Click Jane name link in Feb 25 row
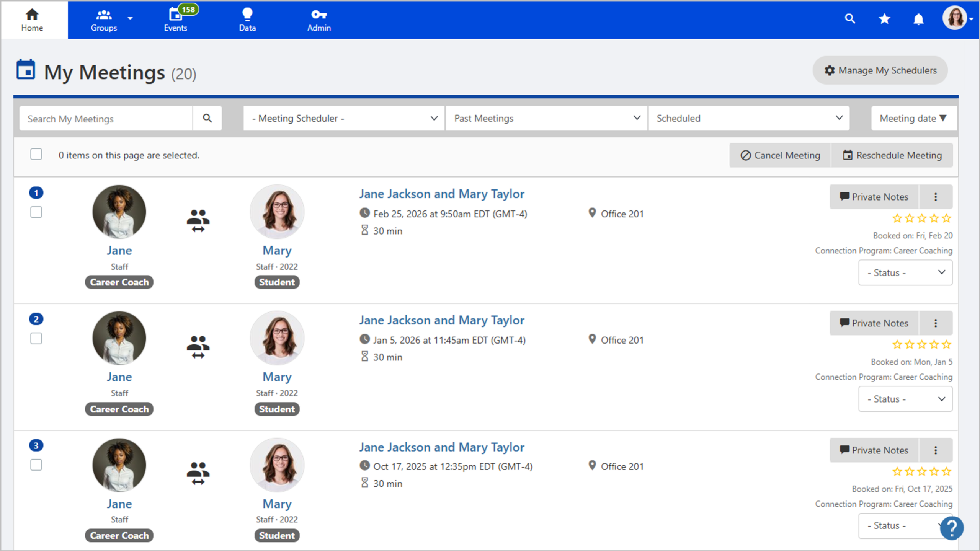The image size is (980, 551). pos(119,251)
